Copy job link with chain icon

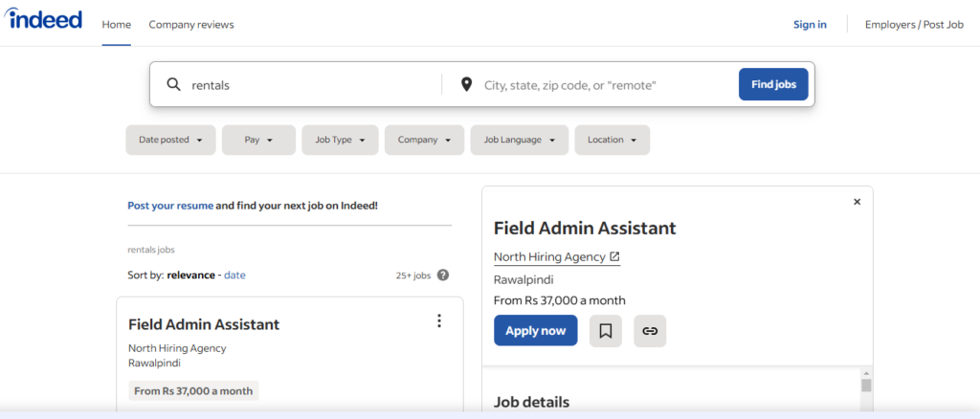(x=650, y=331)
